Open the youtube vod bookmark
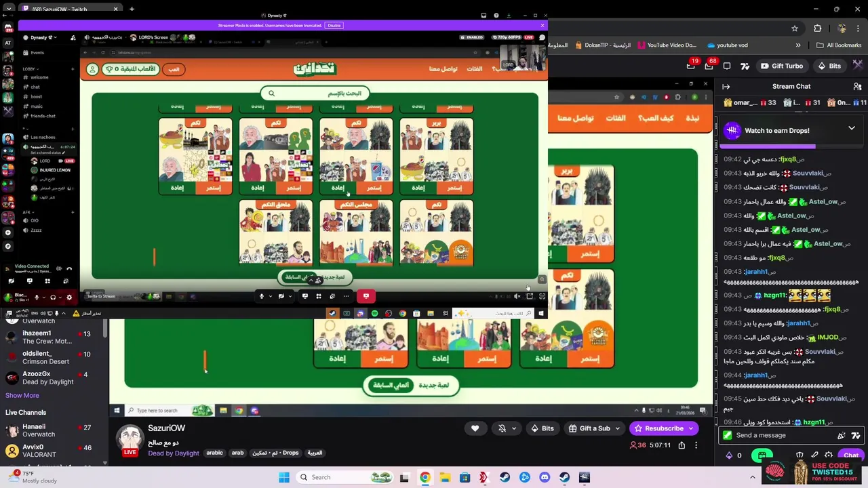 (x=728, y=45)
